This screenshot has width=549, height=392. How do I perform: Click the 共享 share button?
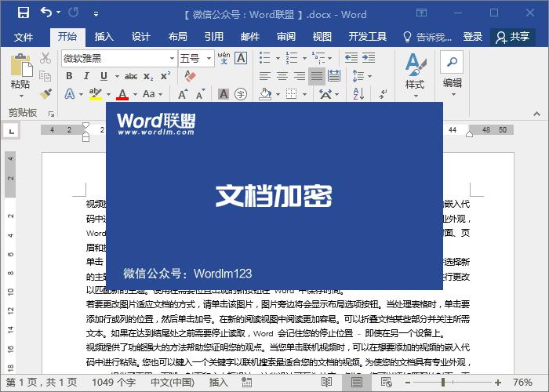point(513,37)
